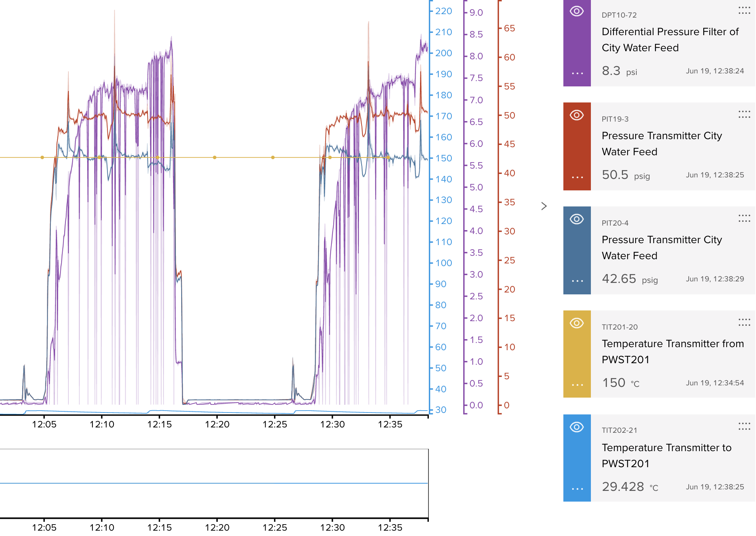Click the 42.65 psig reading
Screen dimensions: 756x536
click(630, 279)
